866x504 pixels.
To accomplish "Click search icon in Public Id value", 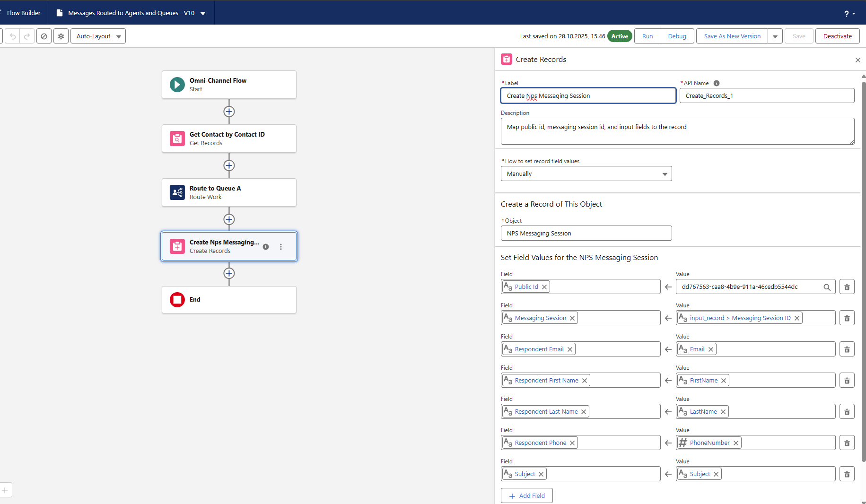I will tap(827, 287).
